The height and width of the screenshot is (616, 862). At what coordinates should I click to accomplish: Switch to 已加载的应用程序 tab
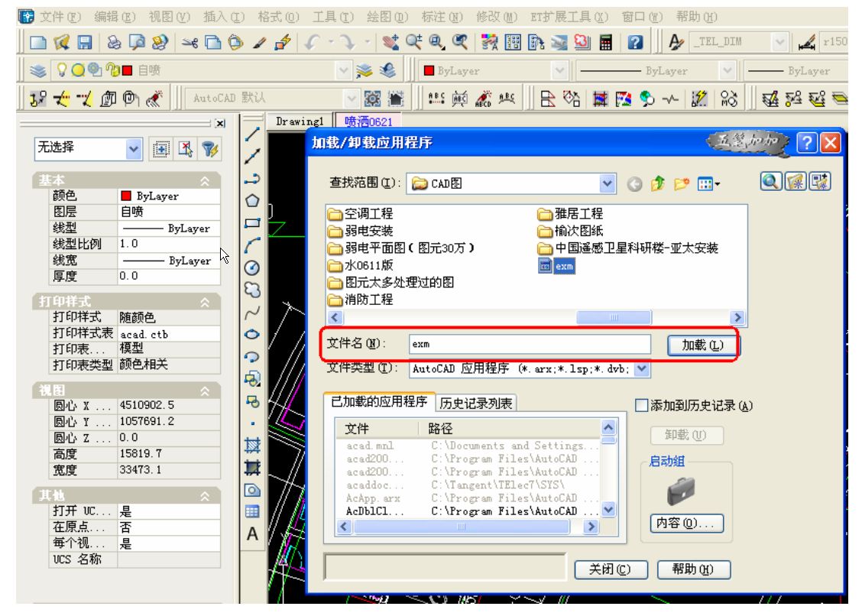pos(379,402)
